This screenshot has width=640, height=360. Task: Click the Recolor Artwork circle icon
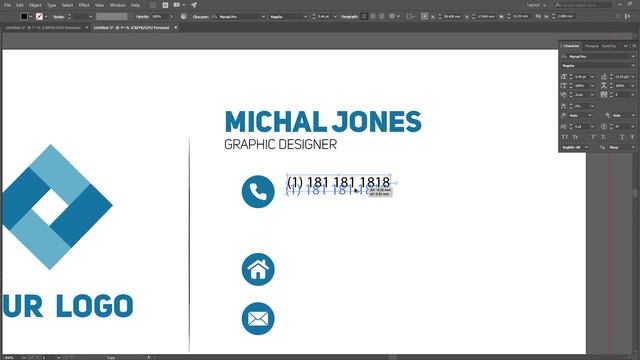tap(184, 17)
